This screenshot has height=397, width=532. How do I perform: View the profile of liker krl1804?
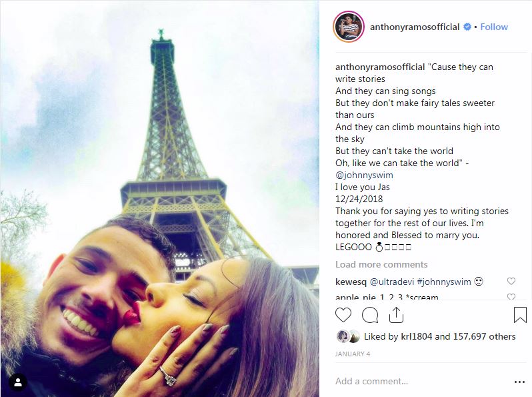[x=417, y=336]
